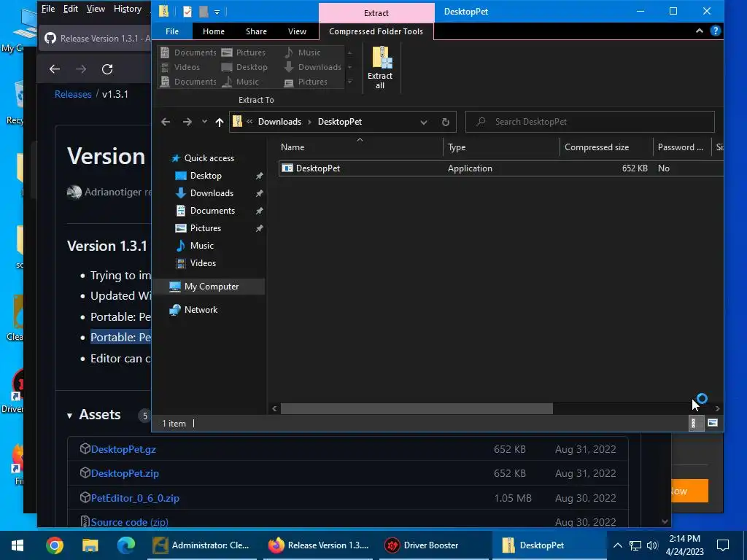The image size is (747, 560).
Task: Expand the Extract To gallery more arrow
Action: (349, 82)
